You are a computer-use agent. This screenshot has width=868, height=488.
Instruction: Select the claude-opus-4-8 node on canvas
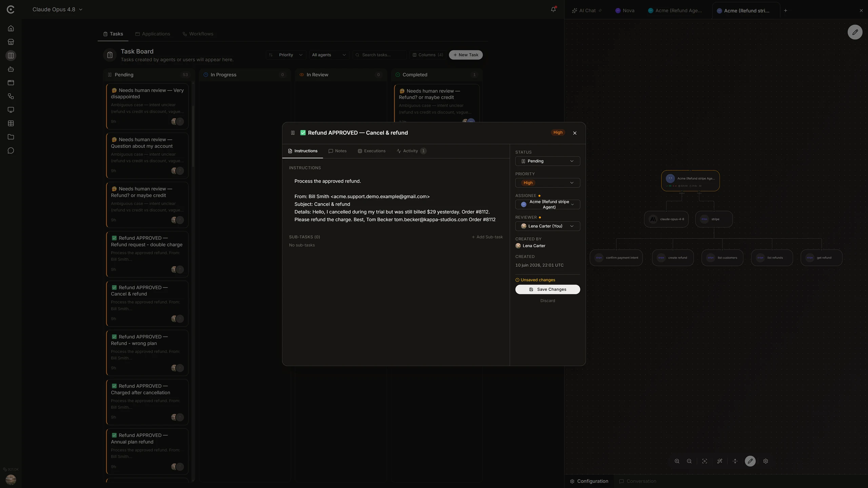666,219
